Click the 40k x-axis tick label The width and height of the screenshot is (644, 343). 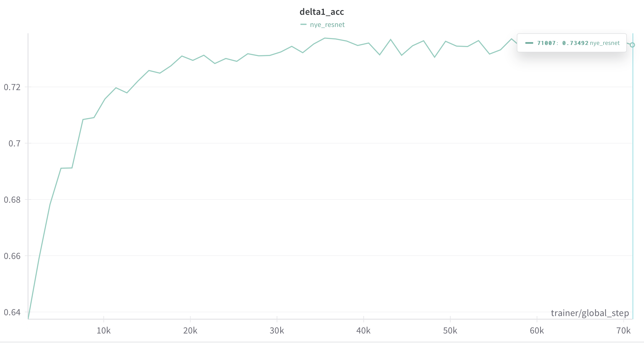tap(364, 330)
